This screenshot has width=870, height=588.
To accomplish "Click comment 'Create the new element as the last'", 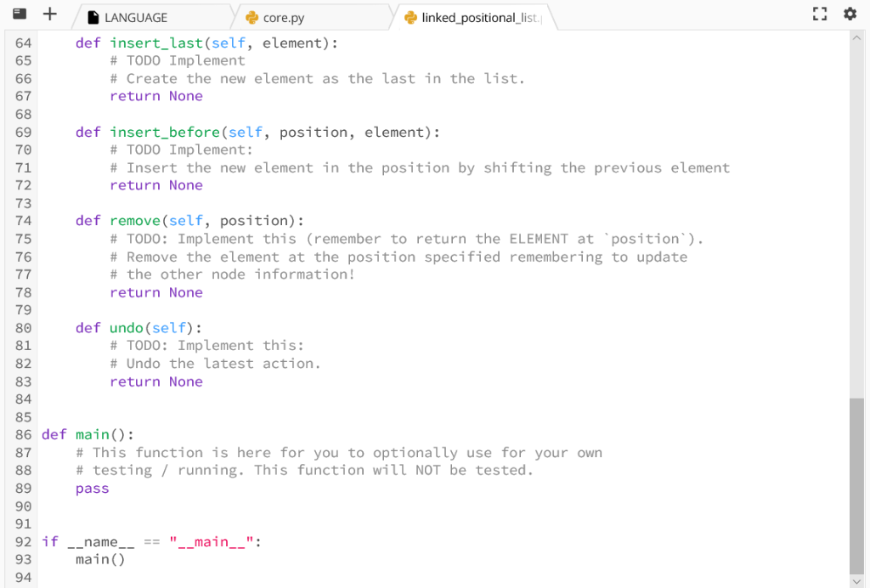I will point(318,79).
